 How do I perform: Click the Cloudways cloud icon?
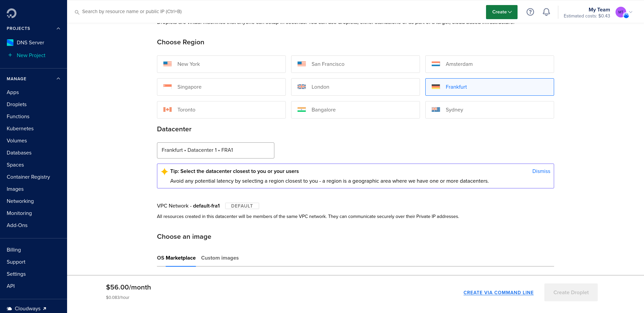click(x=9, y=309)
